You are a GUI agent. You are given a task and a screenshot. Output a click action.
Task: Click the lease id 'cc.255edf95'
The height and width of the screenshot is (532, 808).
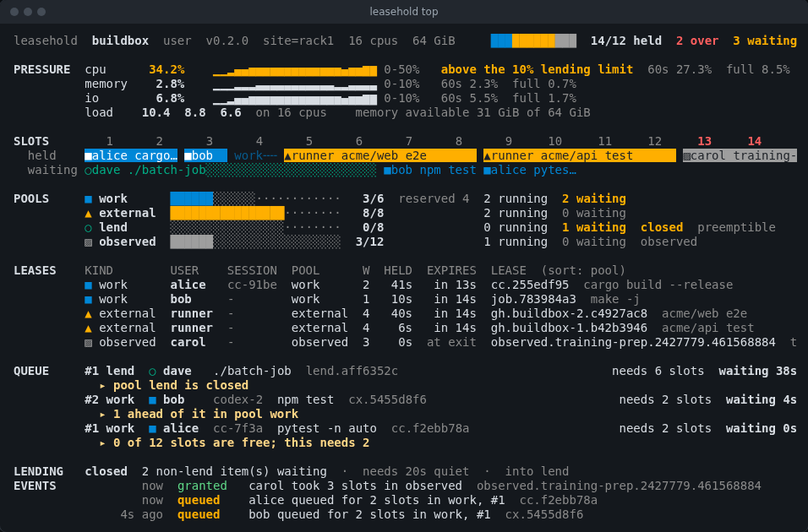pos(530,285)
